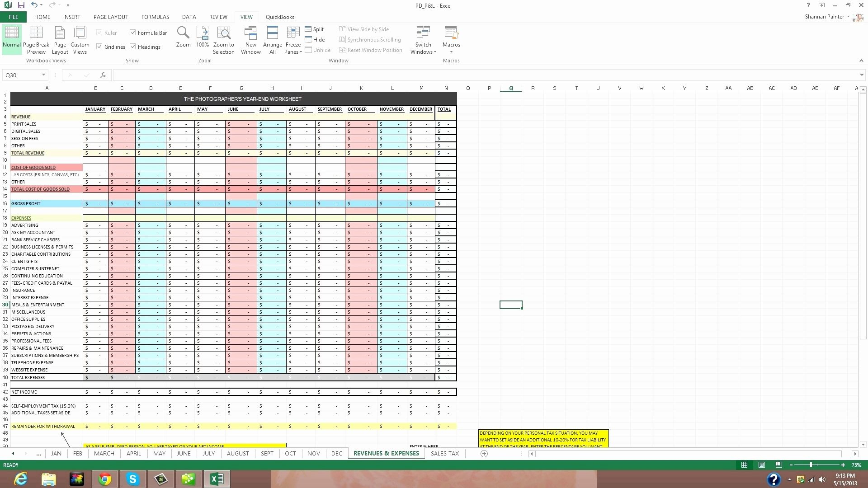Toggle the Gridlines checkbox

point(100,47)
